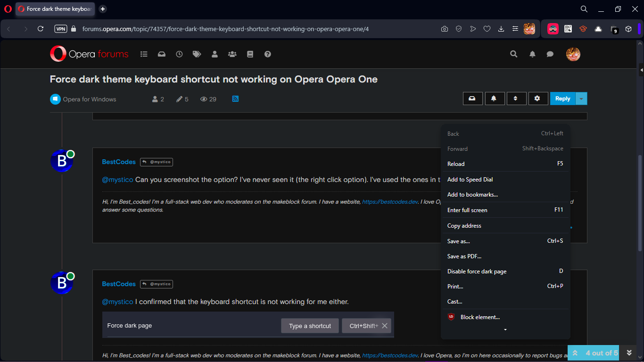
Task: Select Cast... from the context menu
Action: [x=505, y=302]
